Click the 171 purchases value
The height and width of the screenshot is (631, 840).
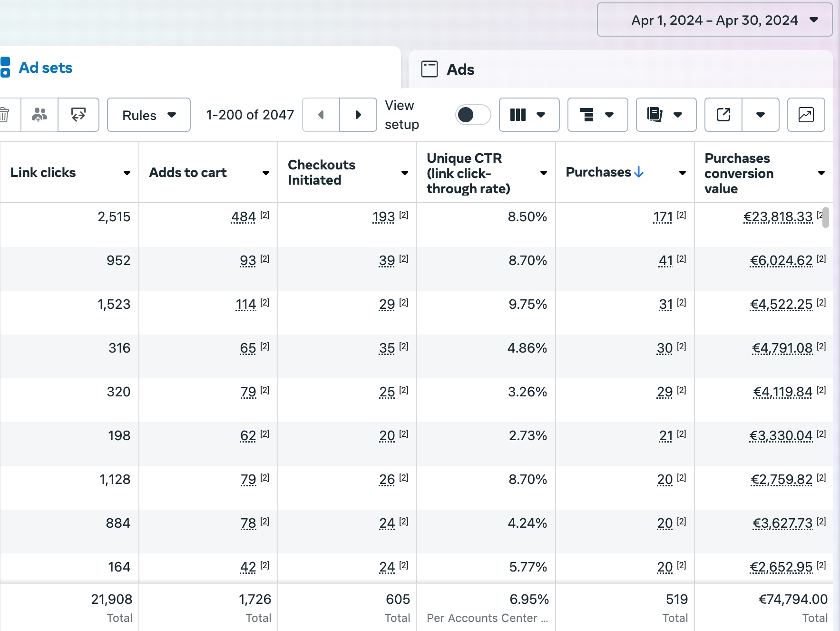663,217
